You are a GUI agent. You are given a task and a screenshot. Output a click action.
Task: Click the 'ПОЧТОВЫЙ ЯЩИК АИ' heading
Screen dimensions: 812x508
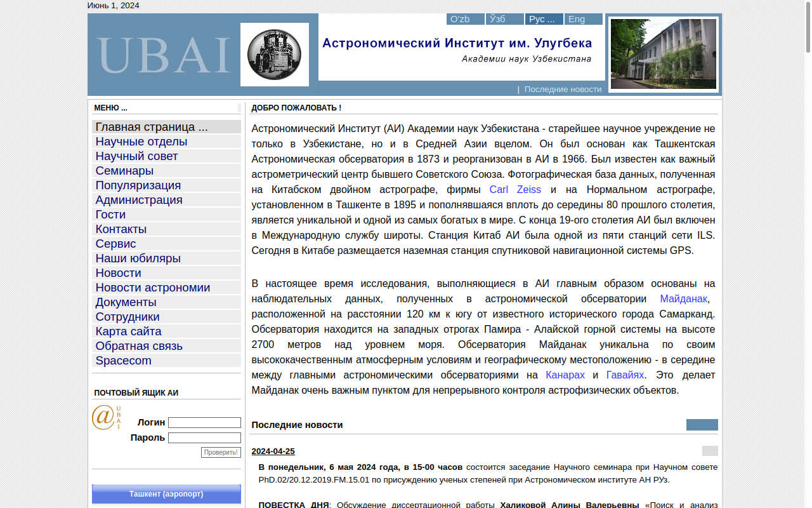pos(136,393)
